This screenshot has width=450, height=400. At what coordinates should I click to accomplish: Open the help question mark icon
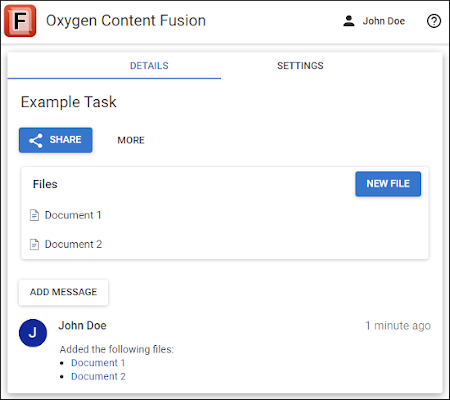point(434,21)
